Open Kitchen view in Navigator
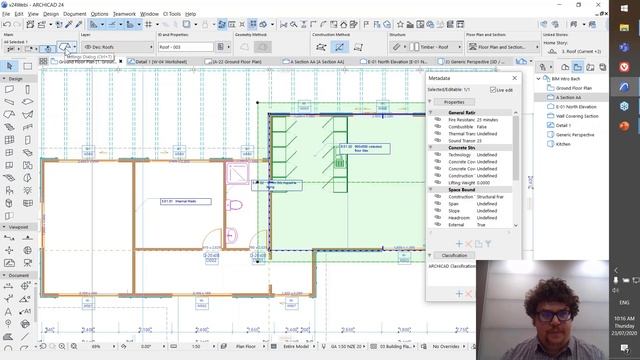Screen dimensions: 640x360 [563, 144]
